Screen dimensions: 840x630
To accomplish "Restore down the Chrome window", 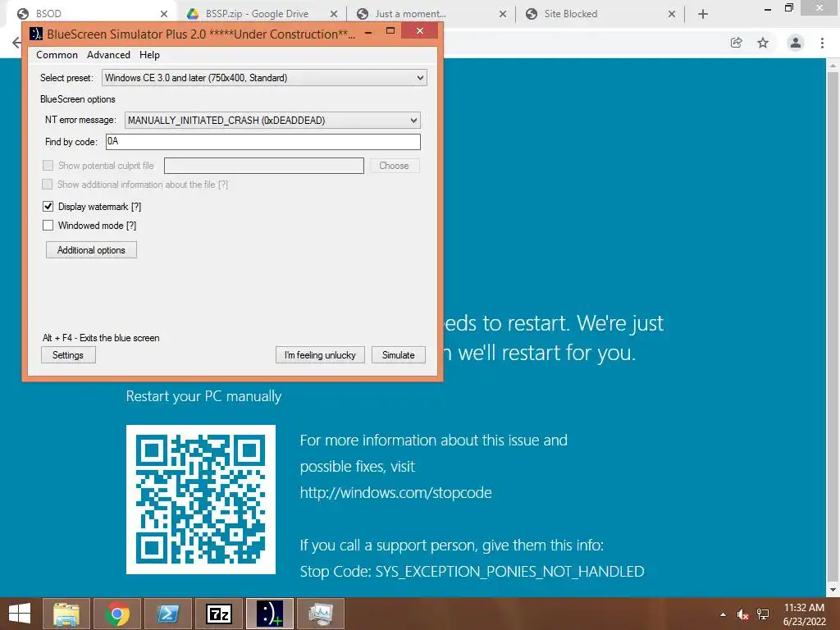I will pyautogui.click(x=789, y=7).
